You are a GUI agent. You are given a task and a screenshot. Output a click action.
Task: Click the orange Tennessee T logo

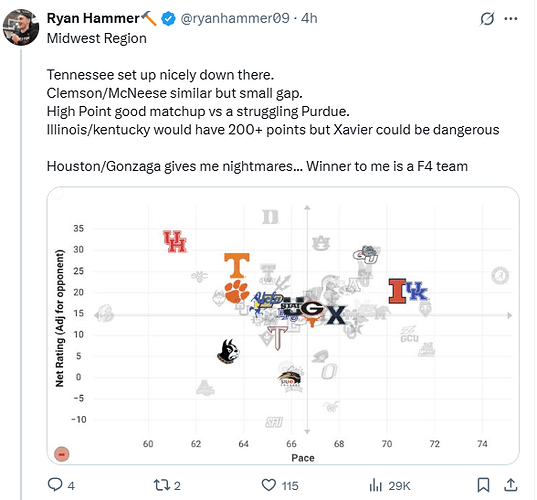point(237,265)
